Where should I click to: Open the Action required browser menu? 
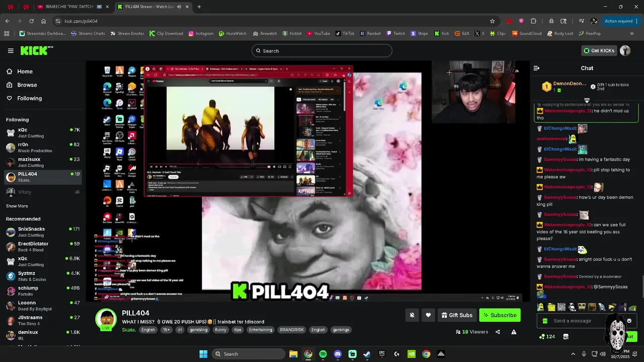coord(622,21)
